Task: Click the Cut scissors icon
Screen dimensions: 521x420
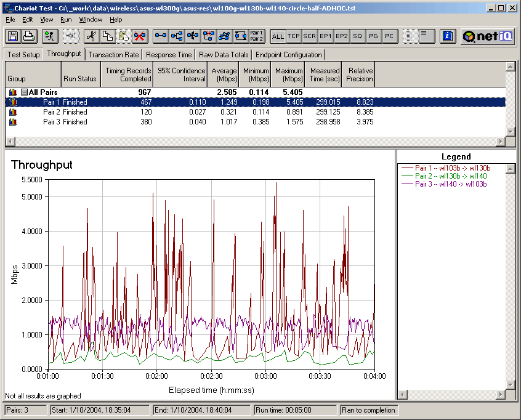Action: 91,36
